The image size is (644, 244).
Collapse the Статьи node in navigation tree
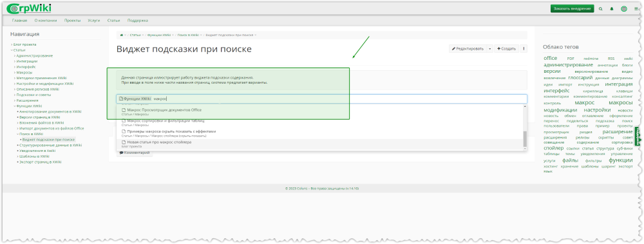(x=12, y=50)
